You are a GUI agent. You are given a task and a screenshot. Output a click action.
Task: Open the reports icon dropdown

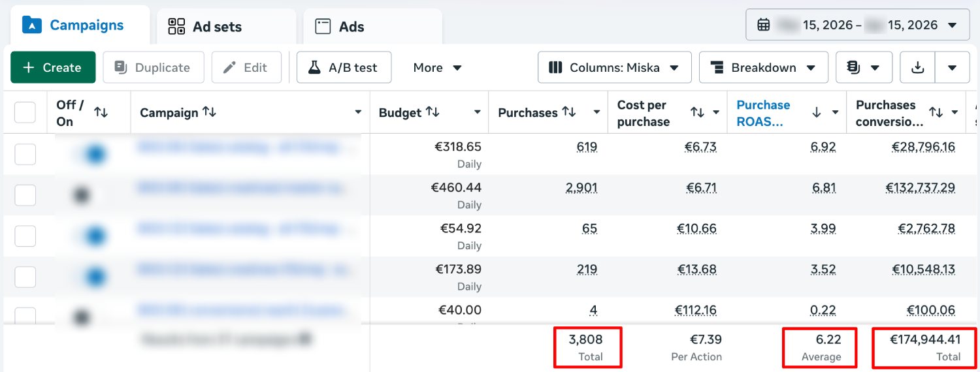(x=864, y=67)
